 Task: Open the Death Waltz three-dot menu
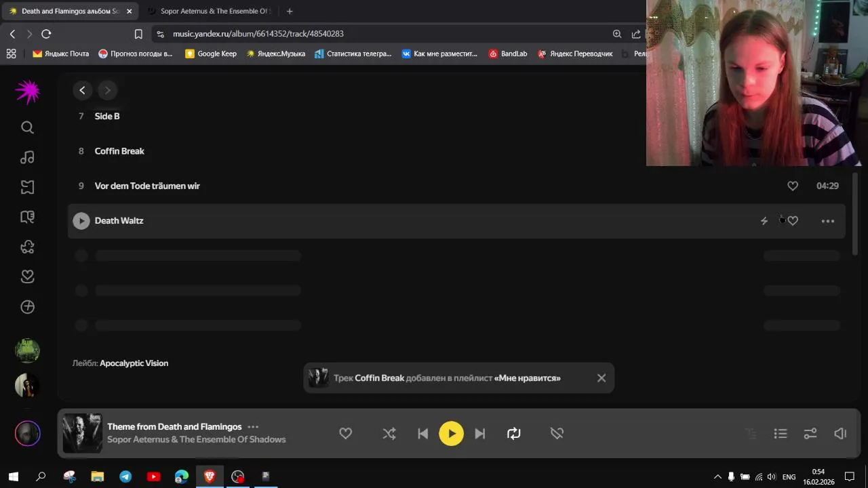pyautogui.click(x=828, y=221)
